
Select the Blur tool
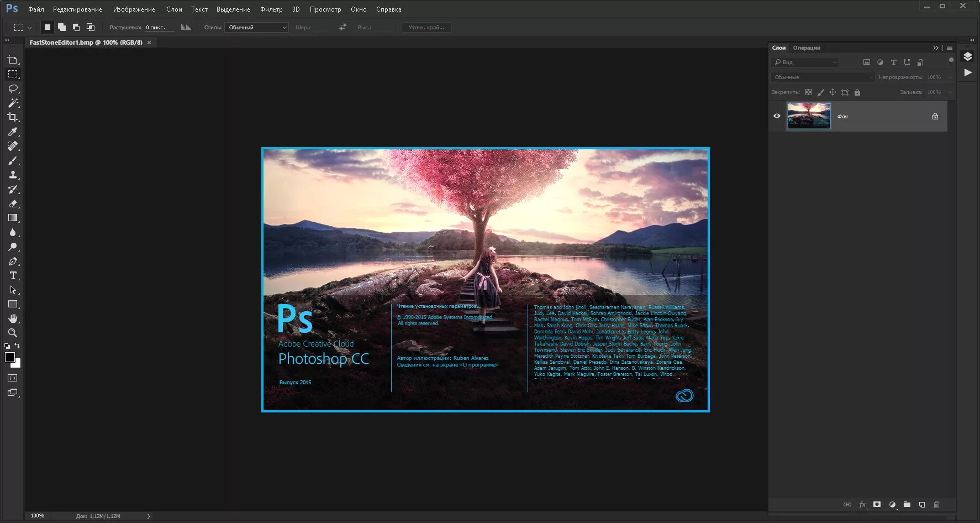point(13,232)
